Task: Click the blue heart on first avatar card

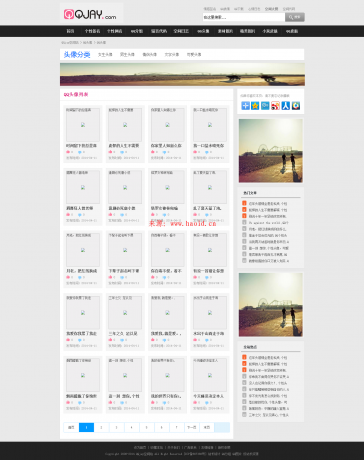Action: [80, 152]
